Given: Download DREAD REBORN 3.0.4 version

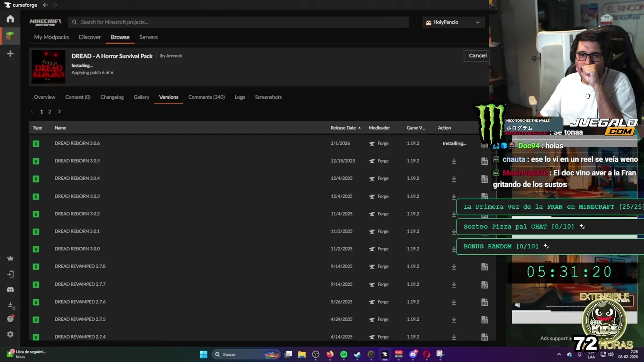Looking at the screenshot, I should pos(454,179).
